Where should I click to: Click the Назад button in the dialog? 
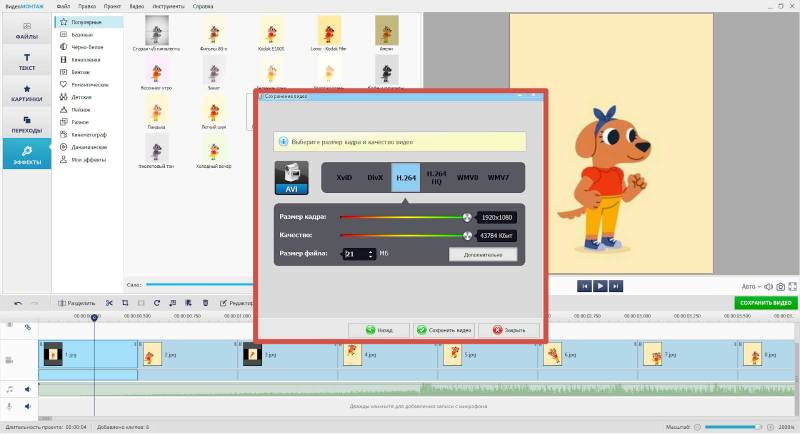click(379, 330)
